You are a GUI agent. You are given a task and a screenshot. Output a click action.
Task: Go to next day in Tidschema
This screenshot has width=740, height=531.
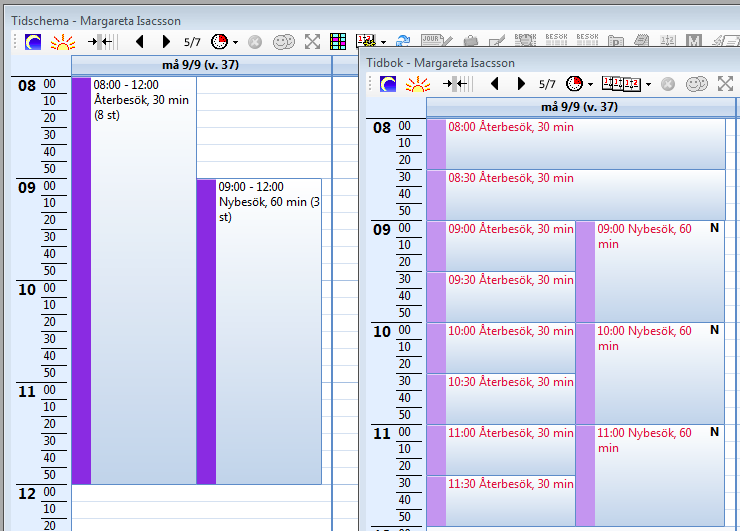pos(166,42)
